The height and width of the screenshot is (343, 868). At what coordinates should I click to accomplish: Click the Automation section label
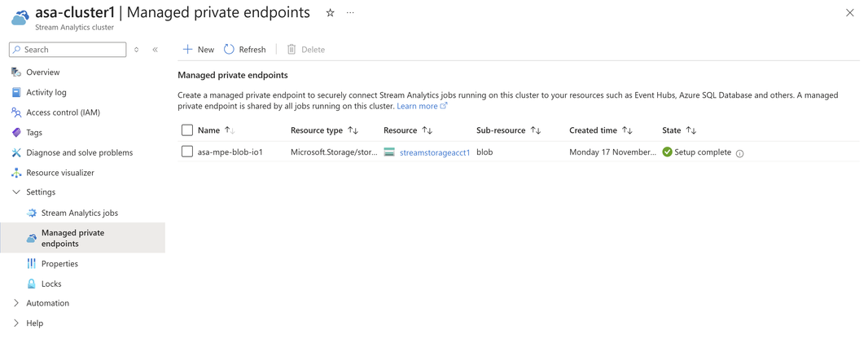pos(47,303)
